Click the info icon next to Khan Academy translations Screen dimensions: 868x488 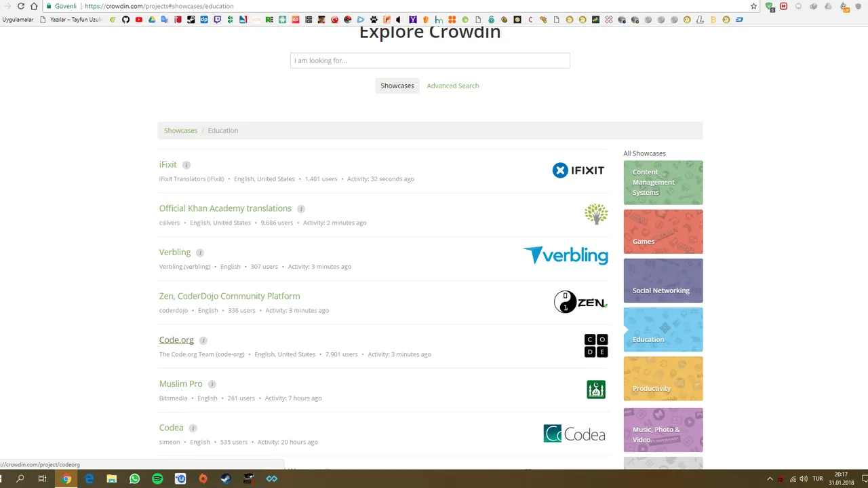(301, 209)
